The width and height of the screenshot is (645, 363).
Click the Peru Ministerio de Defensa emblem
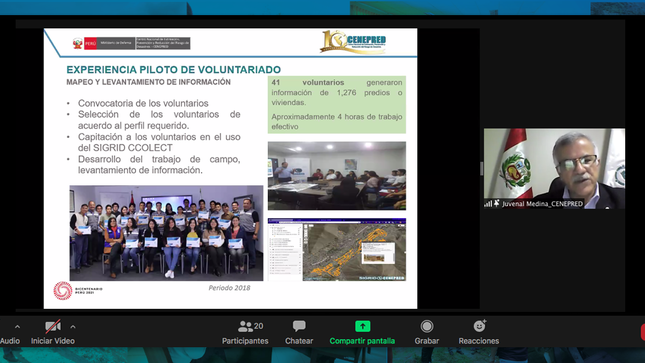pos(131,43)
